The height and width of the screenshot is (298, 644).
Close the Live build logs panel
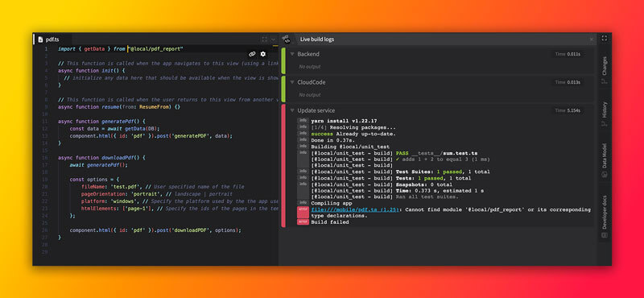(592, 39)
